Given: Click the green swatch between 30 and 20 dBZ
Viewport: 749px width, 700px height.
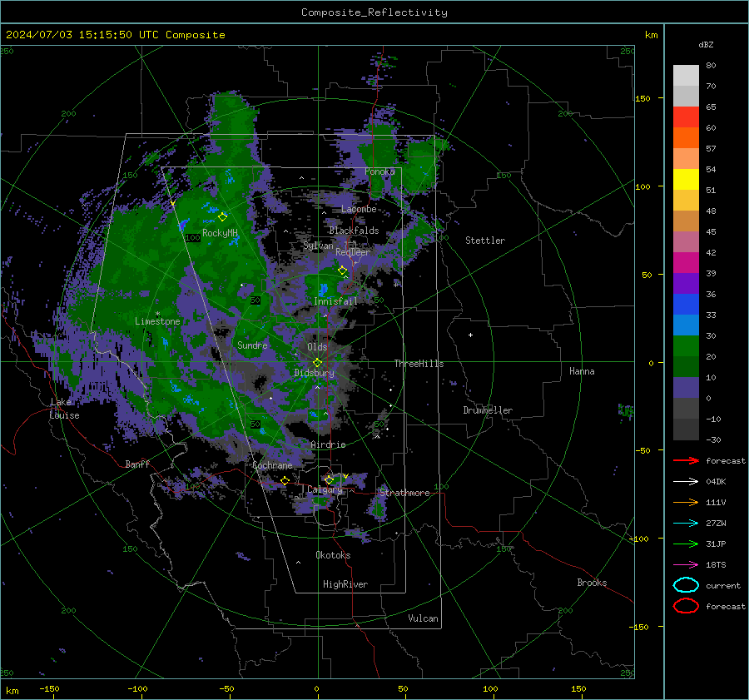Looking at the screenshot, I should point(686,345).
